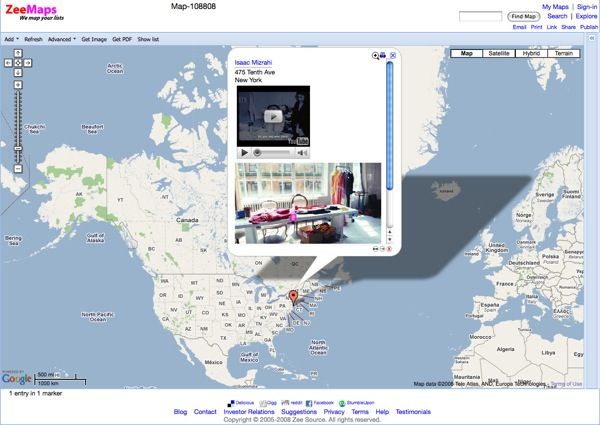The height and width of the screenshot is (425, 600).
Task: Click the popup scroll-up arrow
Action: [x=390, y=232]
